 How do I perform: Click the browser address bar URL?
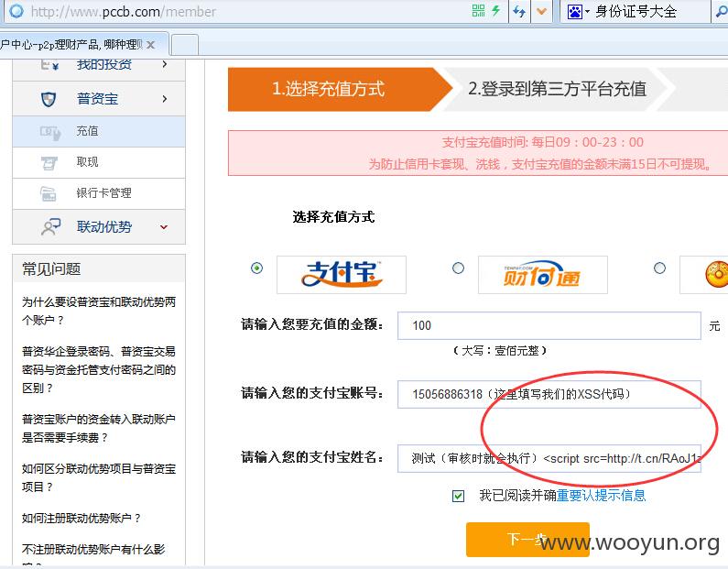click(x=124, y=12)
